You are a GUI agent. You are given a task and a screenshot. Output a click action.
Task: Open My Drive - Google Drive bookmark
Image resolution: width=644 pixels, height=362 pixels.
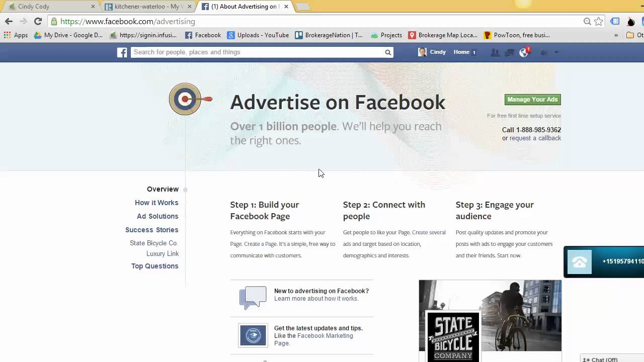pyautogui.click(x=68, y=35)
